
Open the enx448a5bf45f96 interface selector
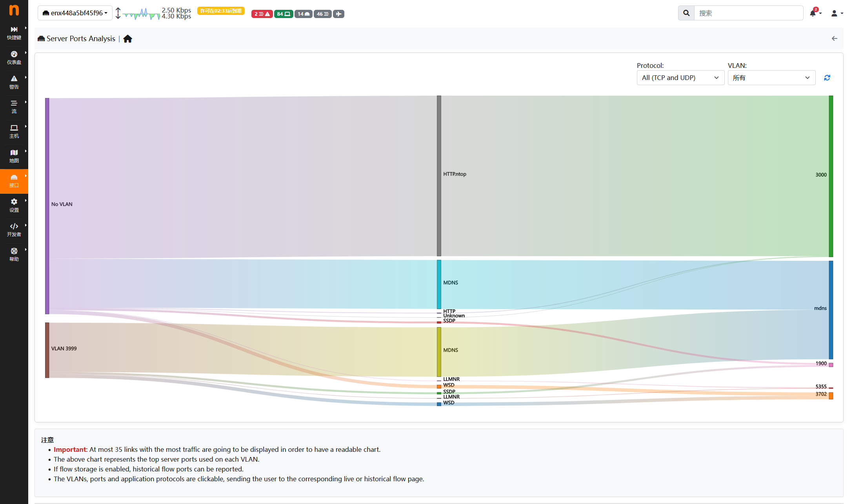(x=75, y=13)
